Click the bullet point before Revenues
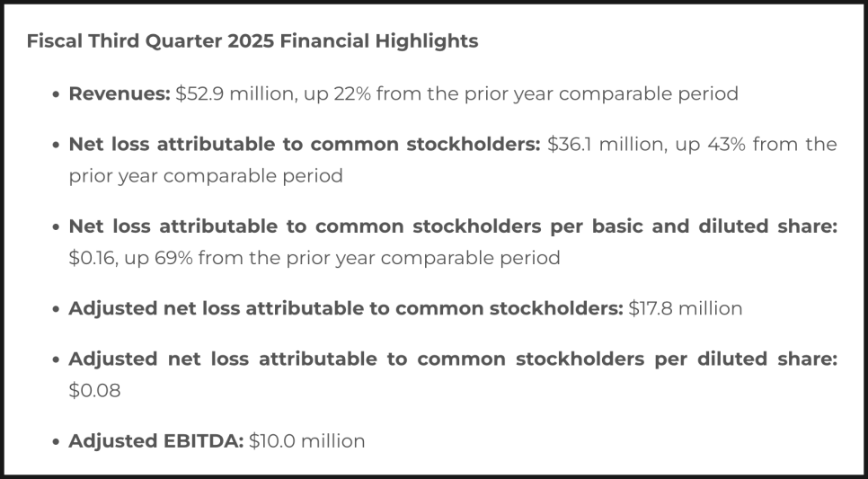 coord(56,94)
